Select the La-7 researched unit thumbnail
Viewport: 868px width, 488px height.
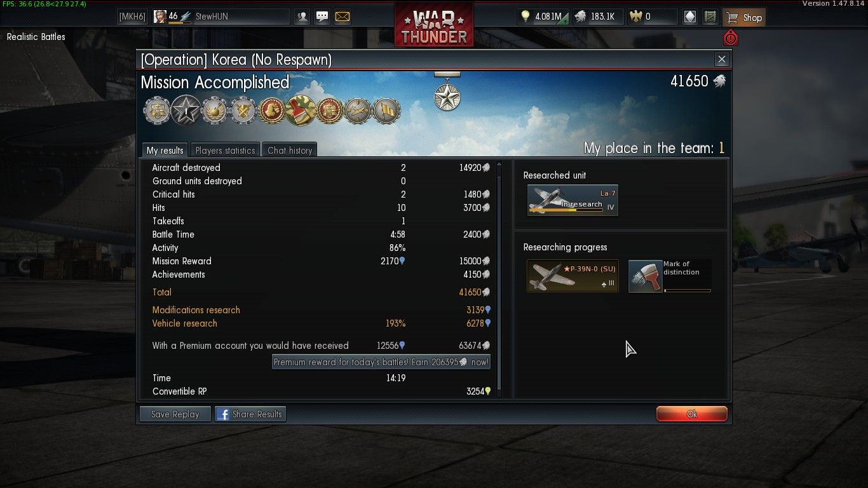573,200
